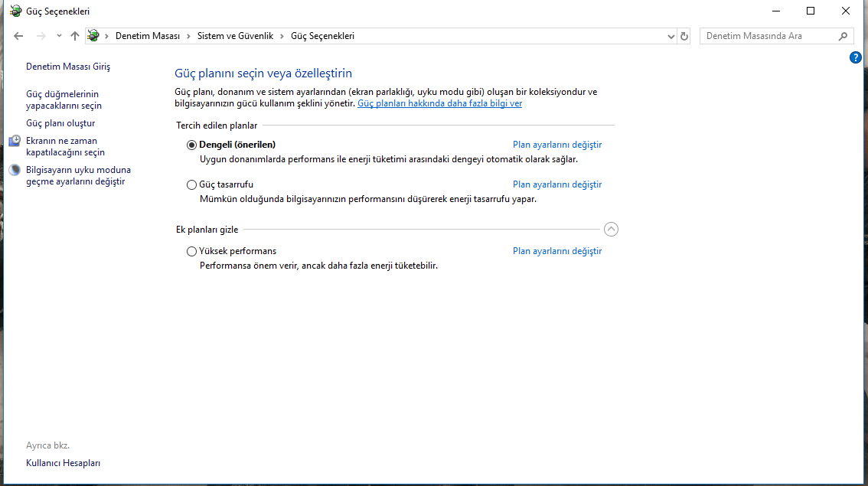Go up one level with up arrow
The height and width of the screenshot is (486, 868).
coord(75,36)
